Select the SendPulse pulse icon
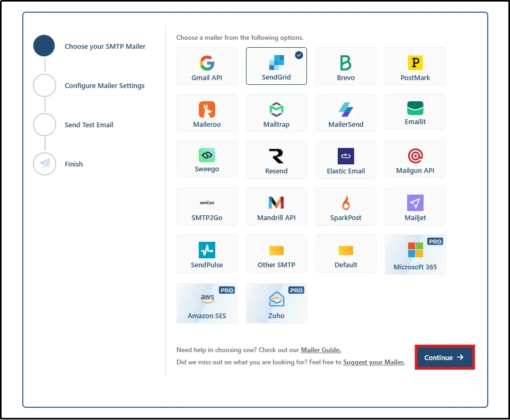The width and height of the screenshot is (510, 420). click(x=207, y=250)
